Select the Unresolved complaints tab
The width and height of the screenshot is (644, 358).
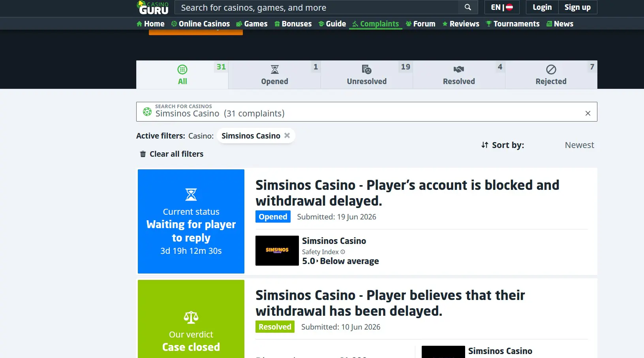[x=367, y=75]
